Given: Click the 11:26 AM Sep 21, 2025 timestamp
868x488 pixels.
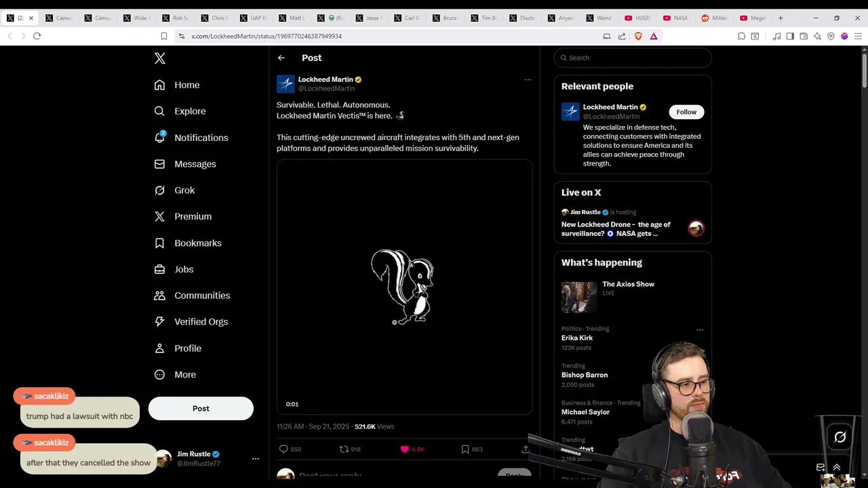Looking at the screenshot, I should (x=313, y=426).
